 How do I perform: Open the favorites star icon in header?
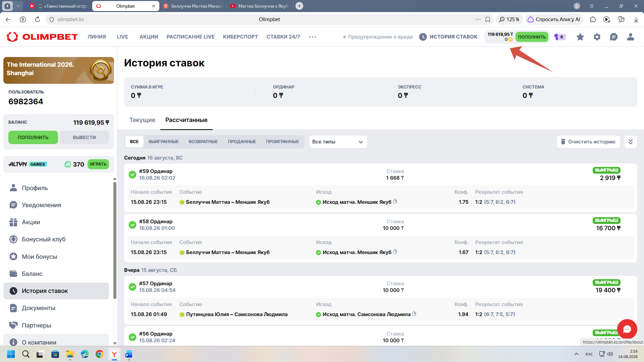point(580,37)
